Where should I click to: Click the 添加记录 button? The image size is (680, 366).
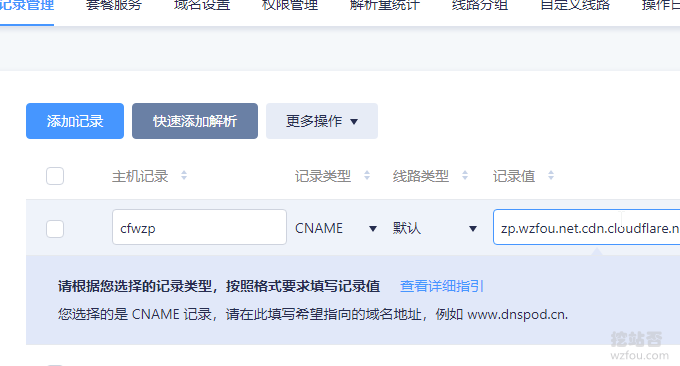coord(75,121)
